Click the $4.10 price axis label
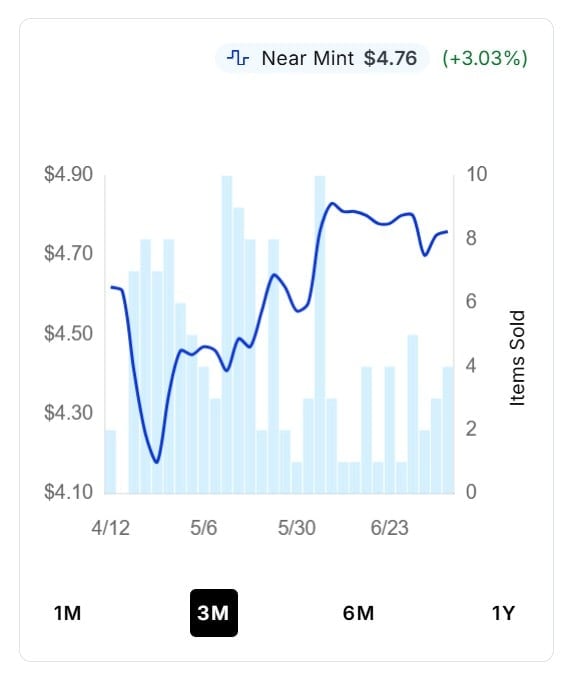Viewport: 570px width, 673px height. tap(68, 492)
